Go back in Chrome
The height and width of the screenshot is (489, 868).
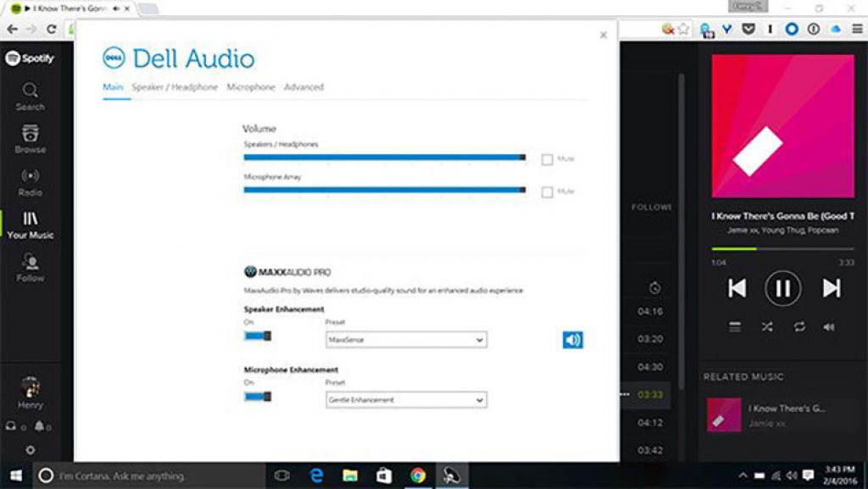[x=12, y=29]
